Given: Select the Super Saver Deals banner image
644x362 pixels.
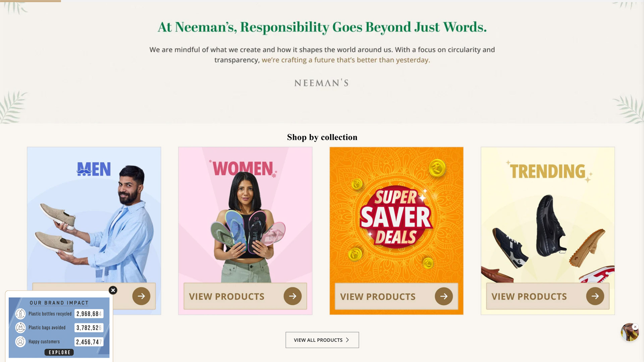Looking at the screenshot, I should (396, 215).
